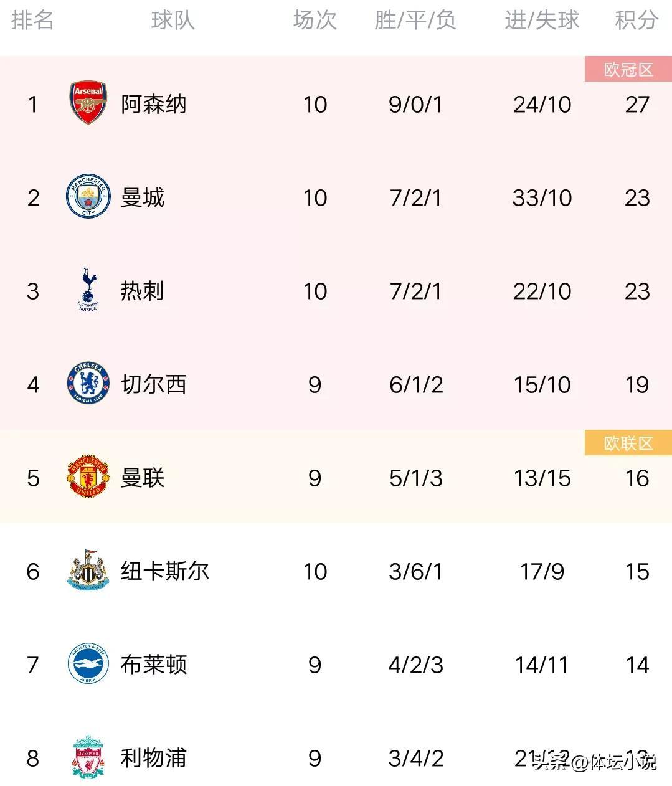Click the 胜/平/负 column header
Viewport: 672px width, 786px height.
[x=415, y=20]
